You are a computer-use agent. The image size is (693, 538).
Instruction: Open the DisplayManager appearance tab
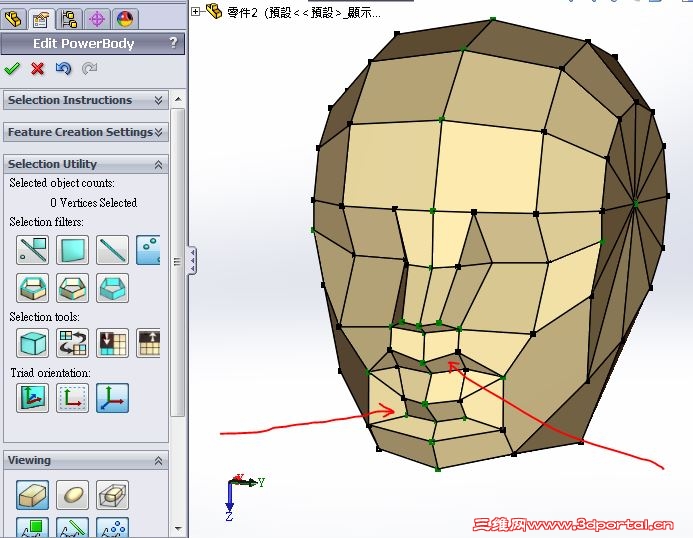[x=125, y=19]
